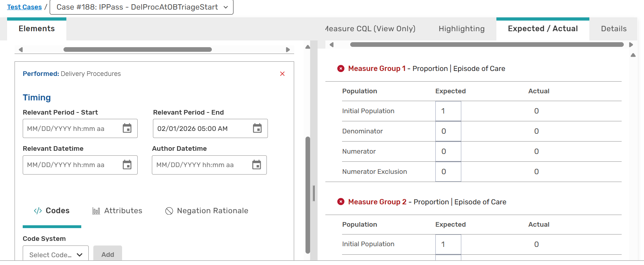Go back to Test Cases link
The image size is (644, 265).
point(24,7)
